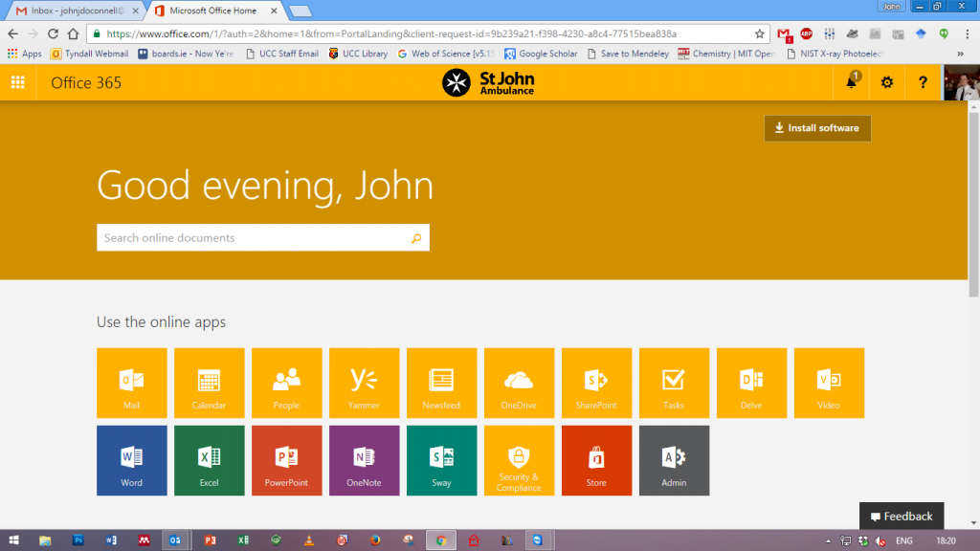Open the help question mark

(x=923, y=82)
